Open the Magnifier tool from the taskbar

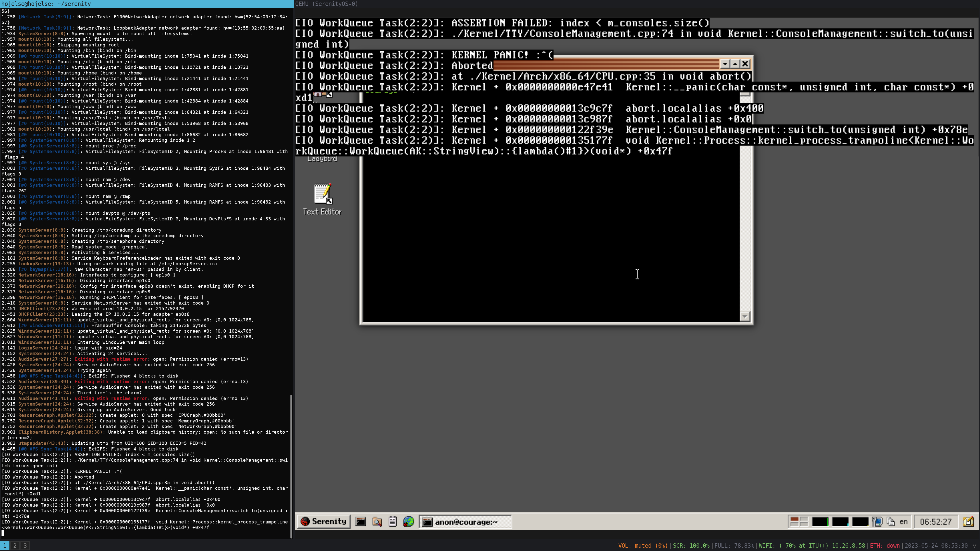(377, 522)
